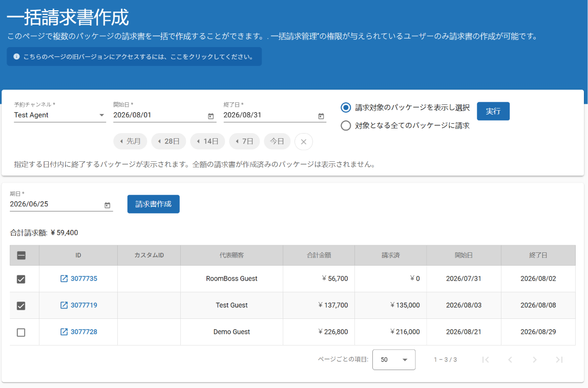Check the row for Demo Guest
The width and height of the screenshot is (588, 388).
point(21,333)
